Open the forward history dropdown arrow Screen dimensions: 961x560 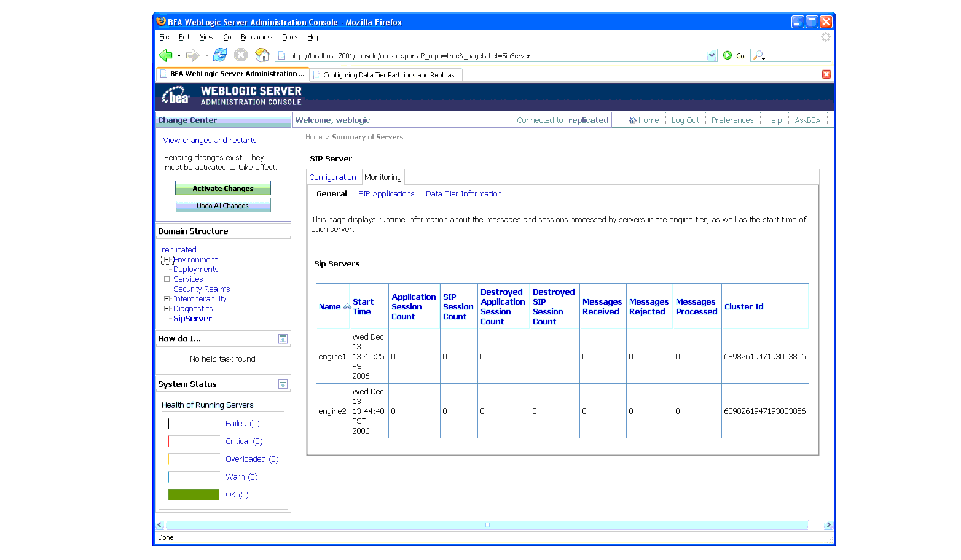(206, 55)
